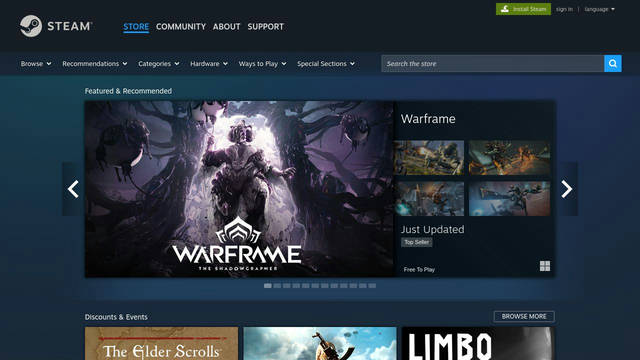
Task: Expand the Recommendations dropdown
Action: click(95, 64)
